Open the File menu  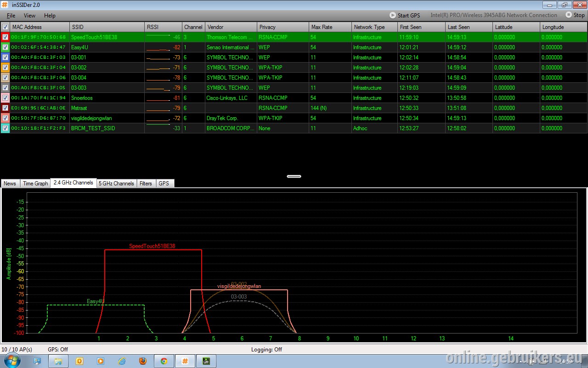click(x=11, y=16)
